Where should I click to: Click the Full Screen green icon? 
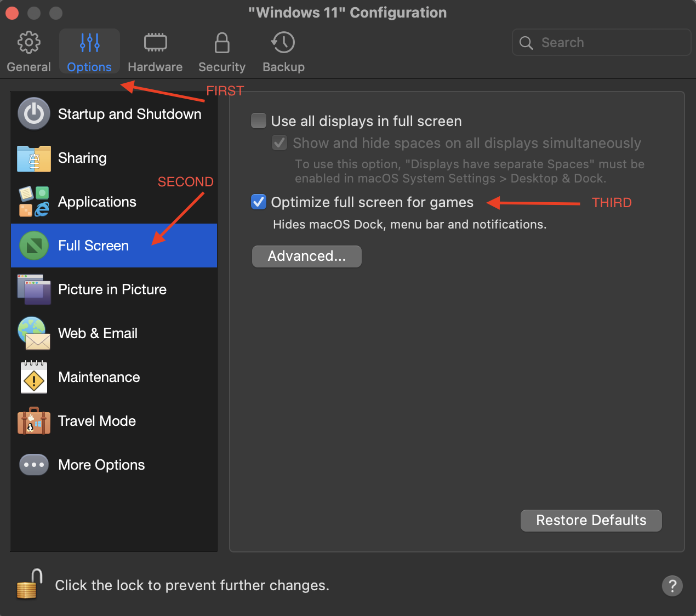(x=34, y=246)
